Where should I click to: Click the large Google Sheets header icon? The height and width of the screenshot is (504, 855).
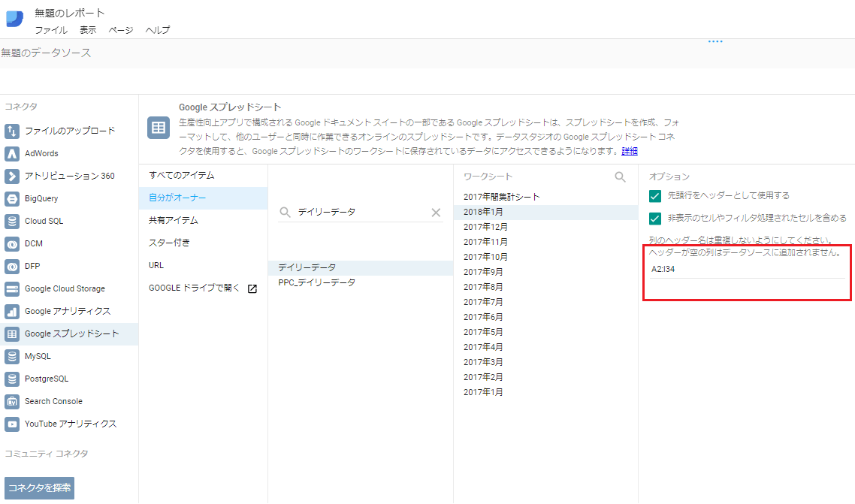click(x=159, y=128)
